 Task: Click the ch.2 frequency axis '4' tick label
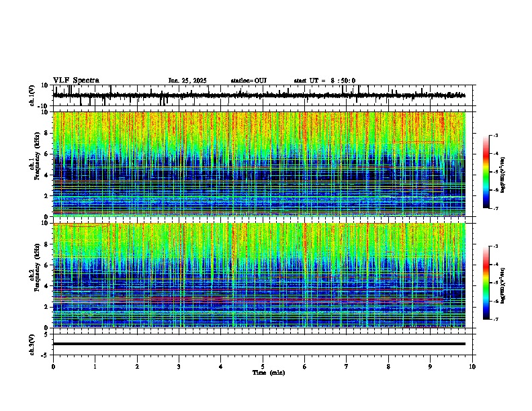click(46, 286)
